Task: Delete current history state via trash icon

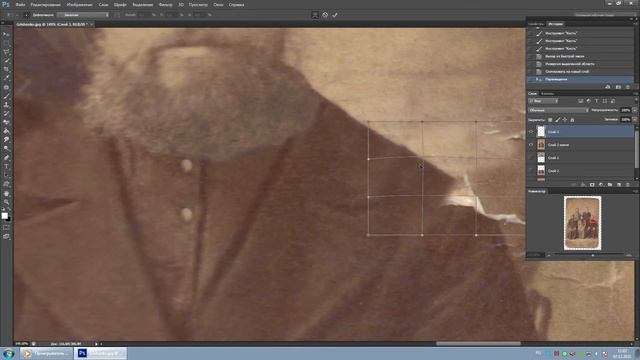Action: click(x=628, y=87)
